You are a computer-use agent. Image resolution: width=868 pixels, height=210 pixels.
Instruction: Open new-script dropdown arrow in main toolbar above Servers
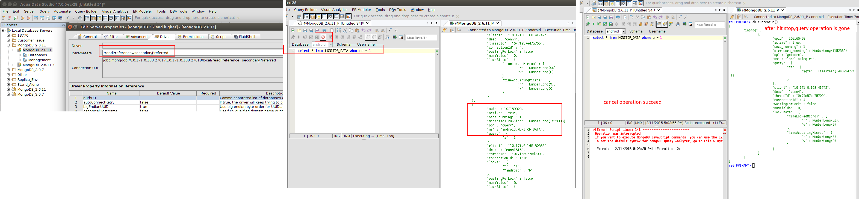[x=73, y=18]
